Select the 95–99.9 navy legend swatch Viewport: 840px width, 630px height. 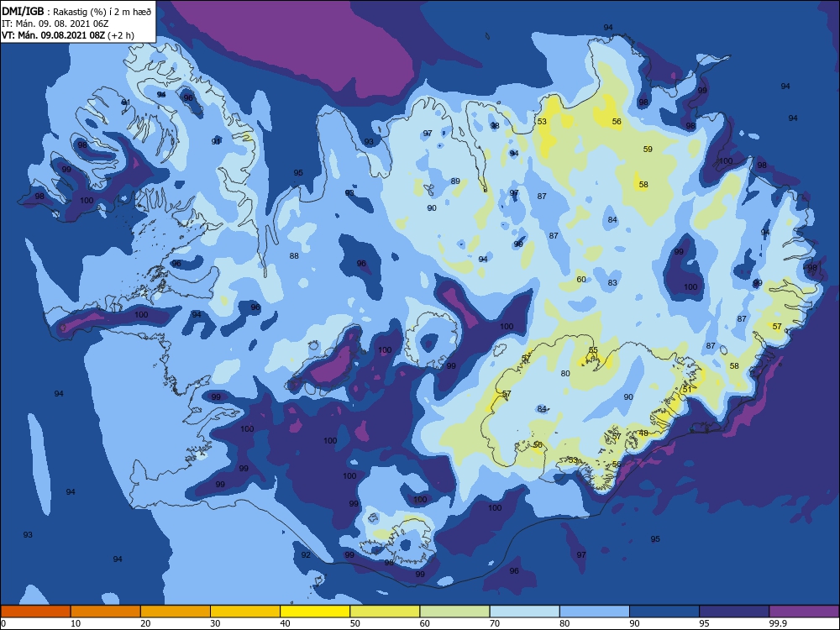click(x=734, y=612)
